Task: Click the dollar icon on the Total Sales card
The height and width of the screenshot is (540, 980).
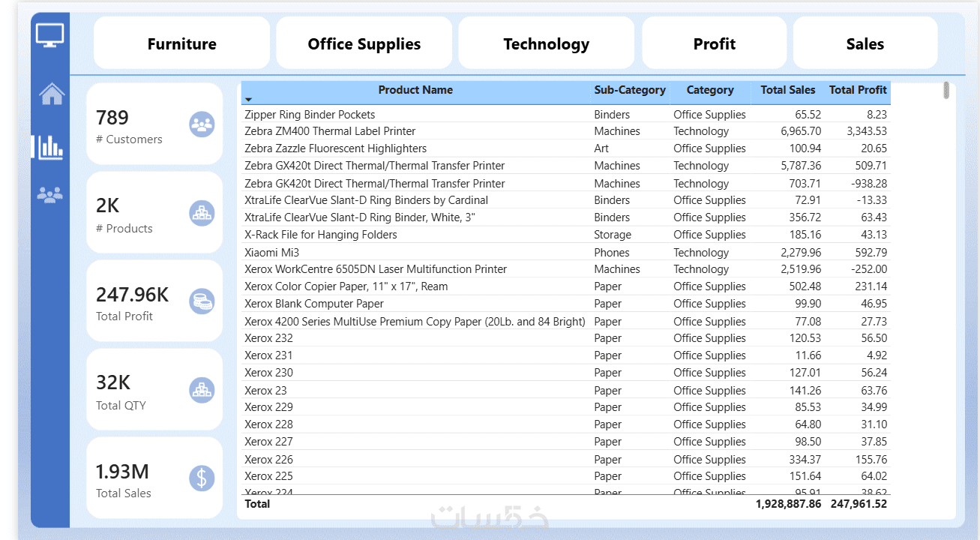Action: click(202, 478)
